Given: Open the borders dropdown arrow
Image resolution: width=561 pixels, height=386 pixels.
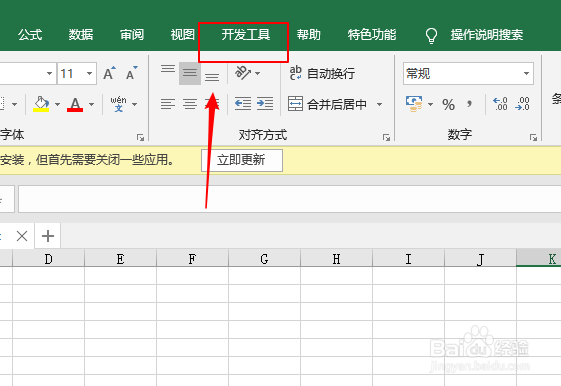Looking at the screenshot, I should point(15,104).
